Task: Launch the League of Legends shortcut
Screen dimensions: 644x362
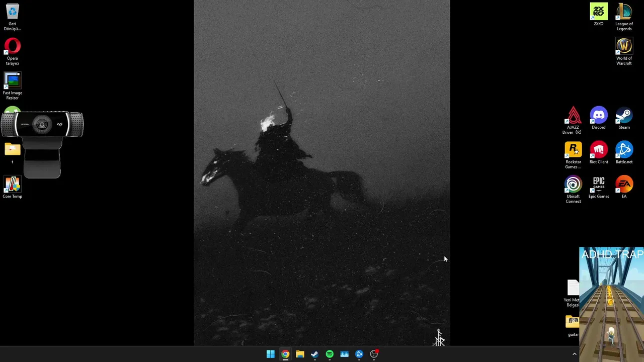Action: 624,17
